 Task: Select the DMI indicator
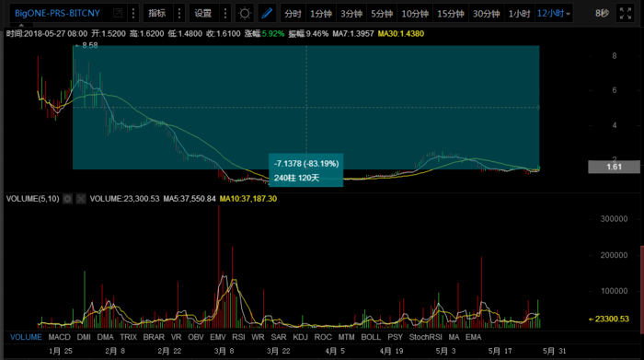pos(84,337)
